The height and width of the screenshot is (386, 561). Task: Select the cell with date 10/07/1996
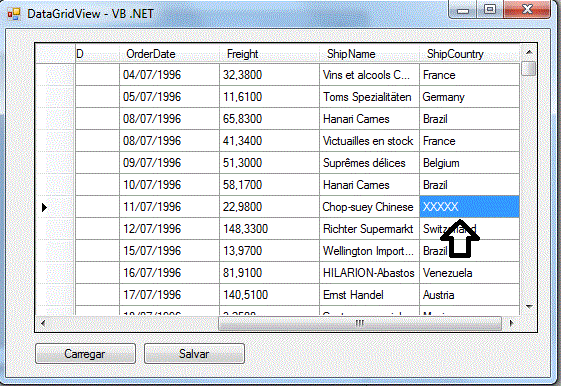169,185
